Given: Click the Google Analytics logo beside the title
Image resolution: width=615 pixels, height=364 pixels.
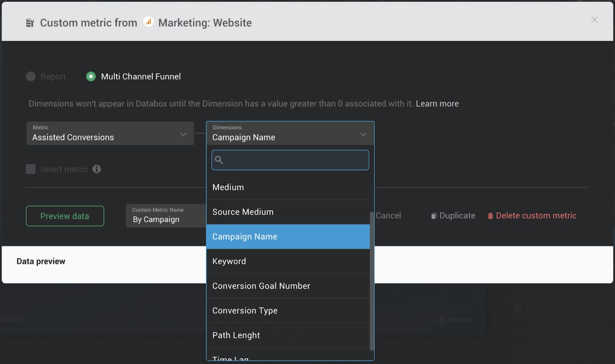Looking at the screenshot, I should [x=148, y=21].
